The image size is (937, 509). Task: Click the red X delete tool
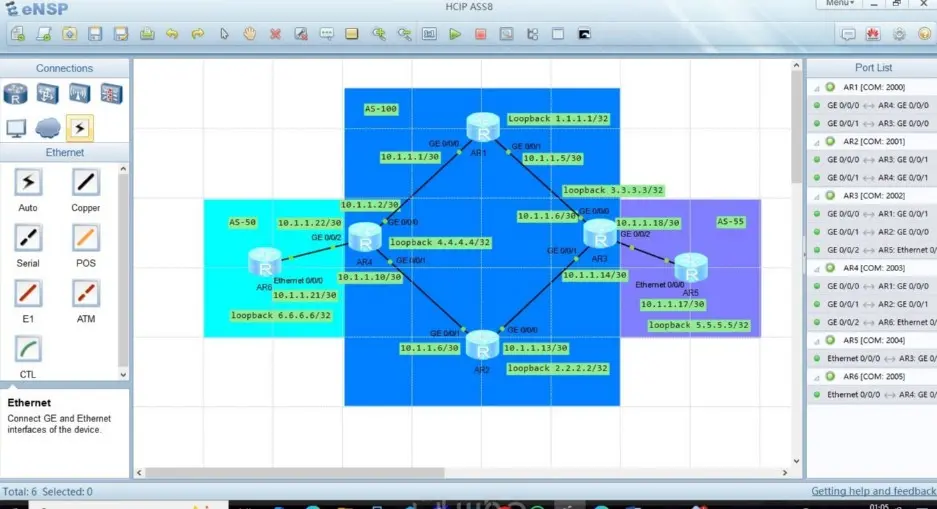tap(275, 34)
